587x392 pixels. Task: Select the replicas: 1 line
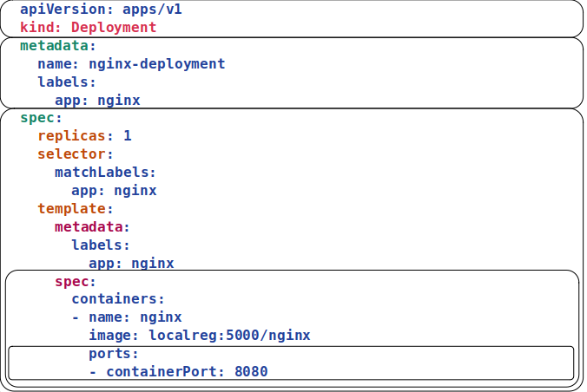[84, 136]
